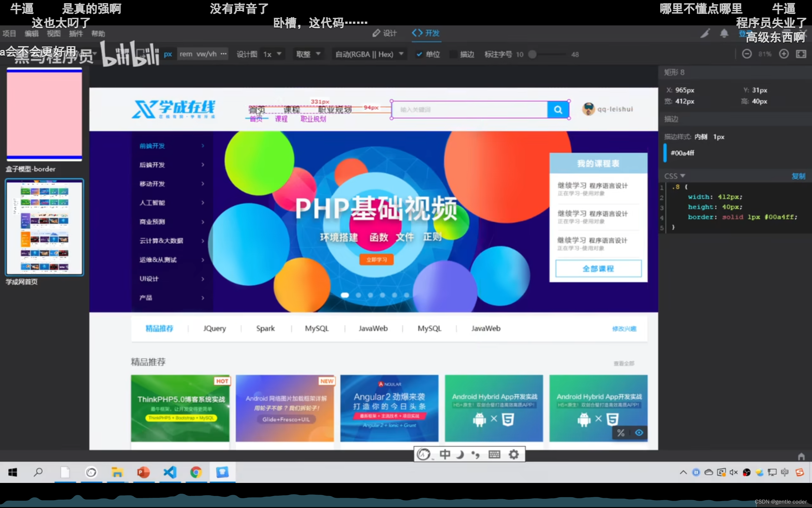This screenshot has width=812, height=508.
Task: Adjust the 标注字号 font size slider
Action: tap(532, 54)
